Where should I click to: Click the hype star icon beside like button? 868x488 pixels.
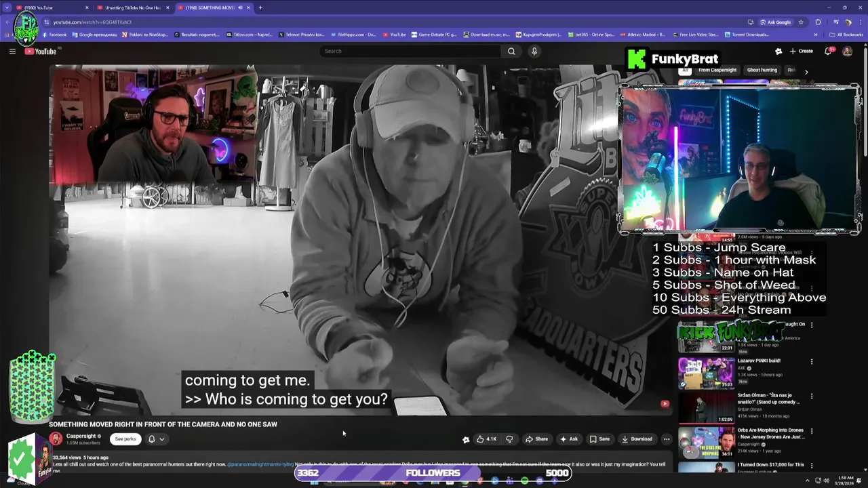tap(466, 439)
